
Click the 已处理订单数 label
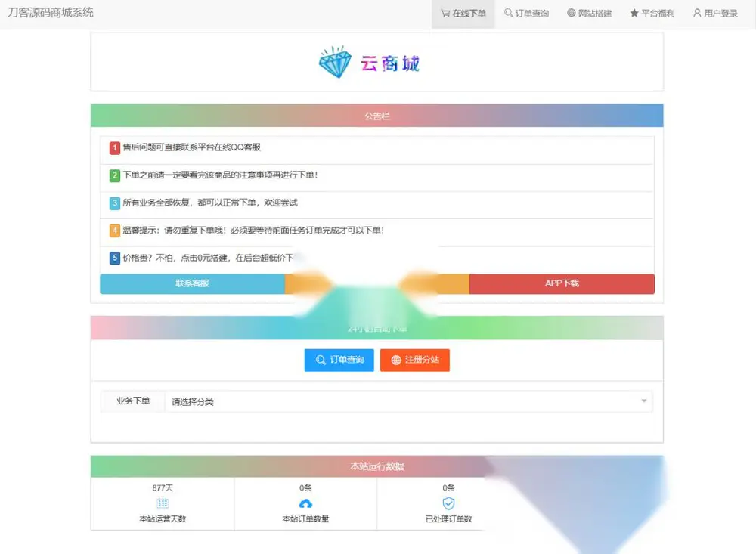(448, 518)
